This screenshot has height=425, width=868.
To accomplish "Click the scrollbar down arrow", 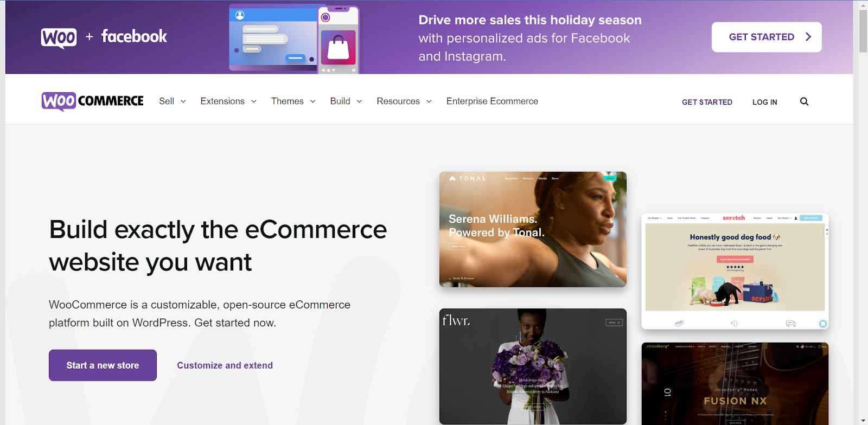I will click(863, 420).
